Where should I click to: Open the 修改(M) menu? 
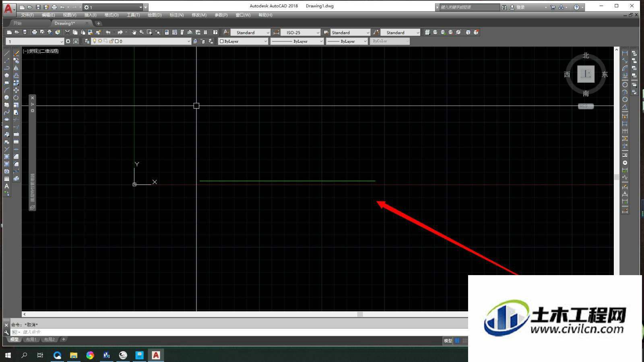point(199,15)
